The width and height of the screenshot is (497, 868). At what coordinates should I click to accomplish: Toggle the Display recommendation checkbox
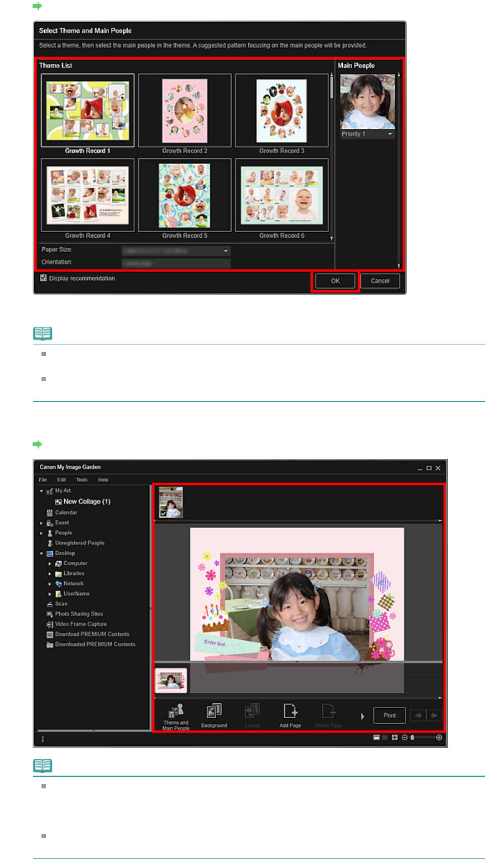pos(43,278)
